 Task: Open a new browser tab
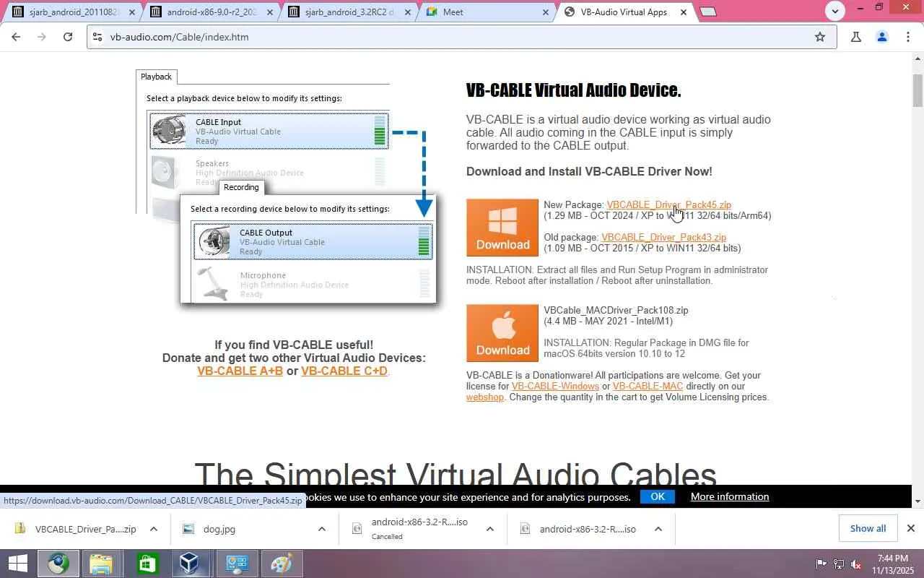(x=709, y=12)
